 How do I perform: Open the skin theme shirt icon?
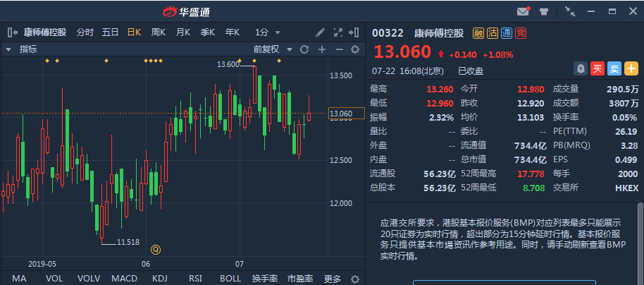544,11
